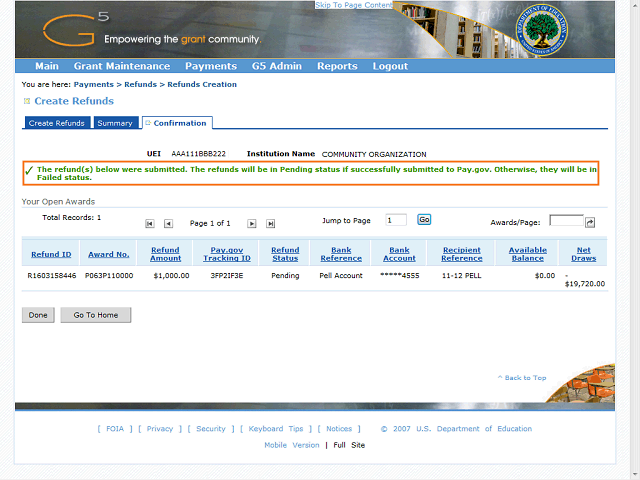Image resolution: width=640 pixels, height=480 pixels.
Task: Open the Payments menu
Action: 211,66
